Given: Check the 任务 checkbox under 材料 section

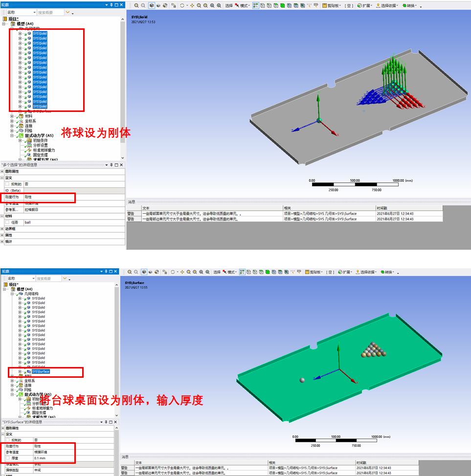Looking at the screenshot, I should (7, 222).
